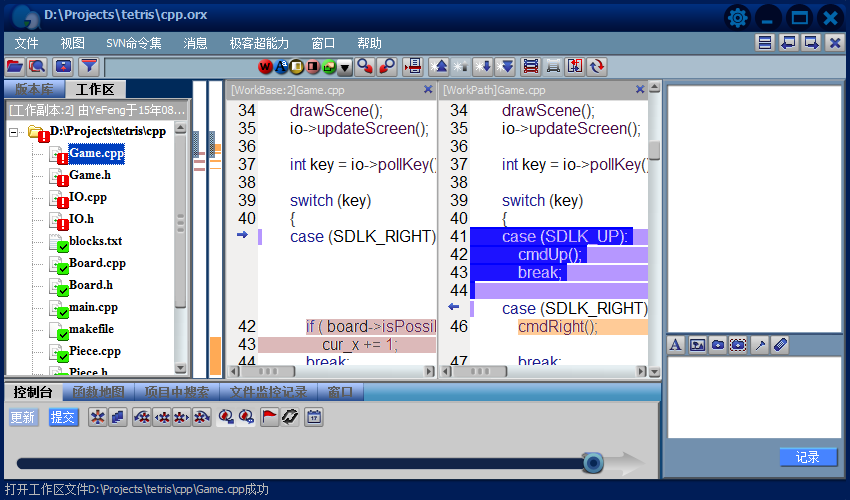The height and width of the screenshot is (500, 850).
Task: Collapse the D:\Projects\tetris\cpp tree node
Action: tap(14, 132)
